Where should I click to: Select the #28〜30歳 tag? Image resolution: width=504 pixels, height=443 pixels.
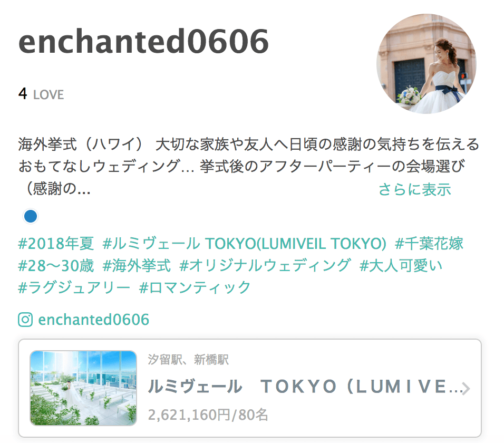[x=56, y=266]
